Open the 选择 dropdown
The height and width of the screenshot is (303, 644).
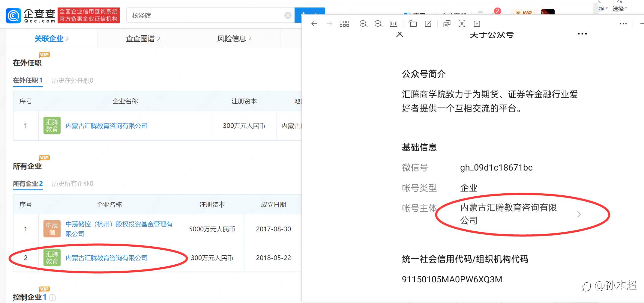pyautogui.click(x=620, y=9)
